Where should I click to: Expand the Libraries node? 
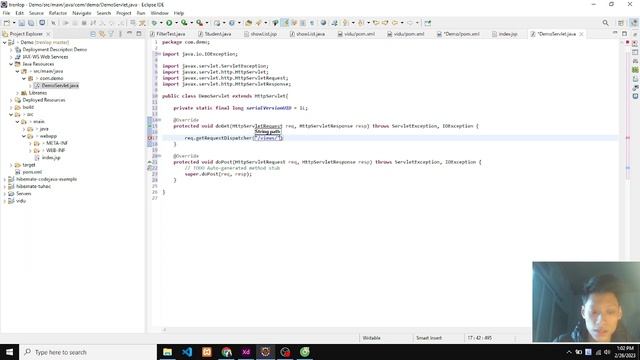click(18, 93)
